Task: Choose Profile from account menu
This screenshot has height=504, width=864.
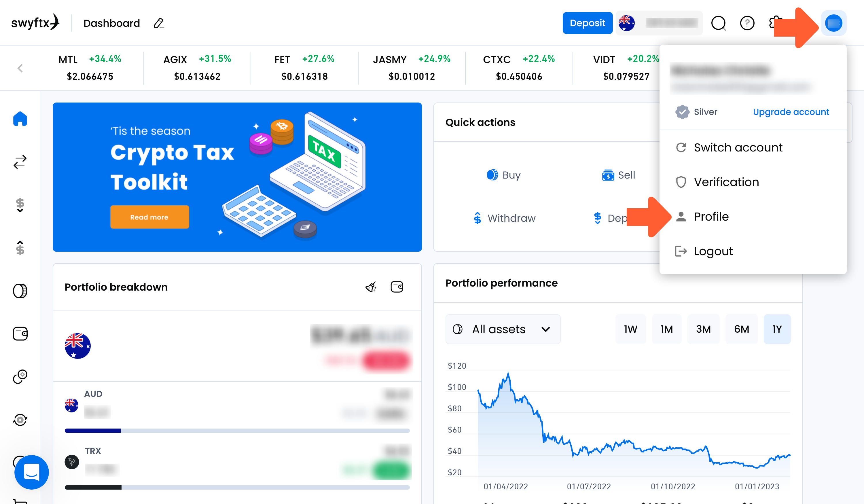Action: tap(711, 217)
